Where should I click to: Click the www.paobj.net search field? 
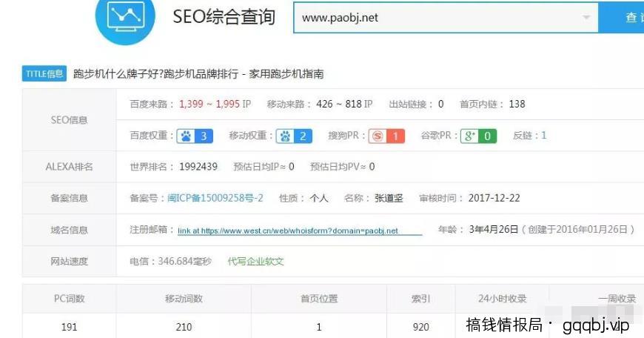pyautogui.click(x=446, y=18)
